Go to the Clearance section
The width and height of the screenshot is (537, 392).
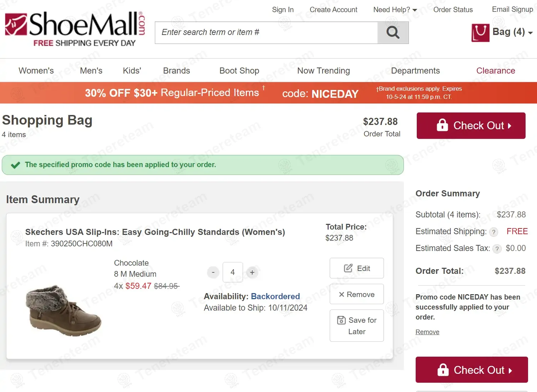click(x=495, y=71)
